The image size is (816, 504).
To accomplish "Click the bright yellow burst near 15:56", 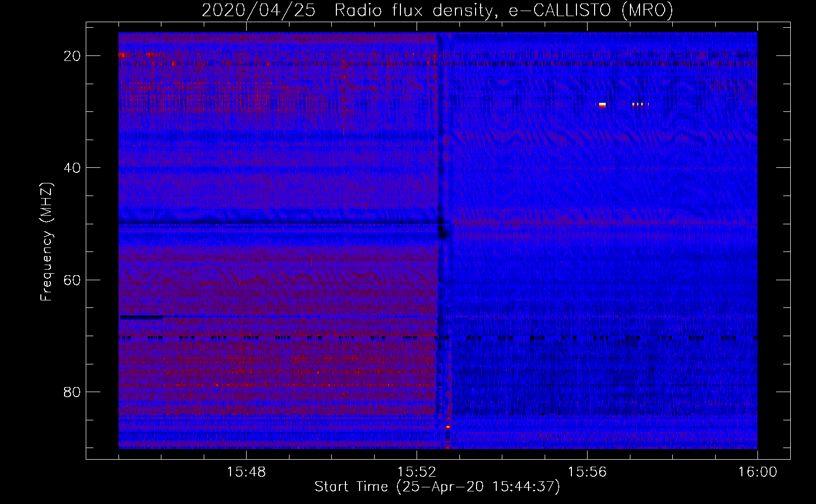I will pos(602,105).
